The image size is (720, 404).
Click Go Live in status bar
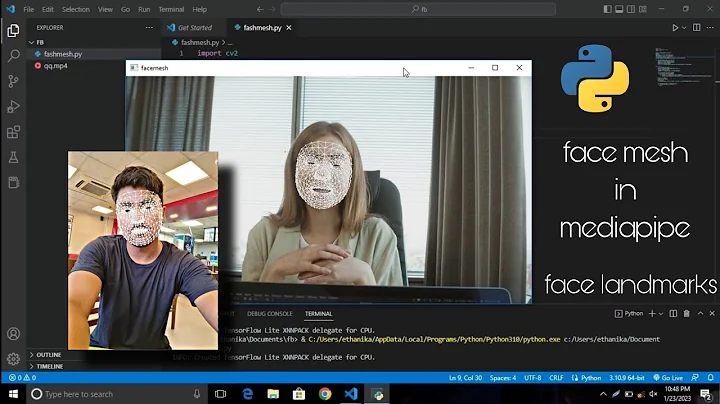[668, 378]
